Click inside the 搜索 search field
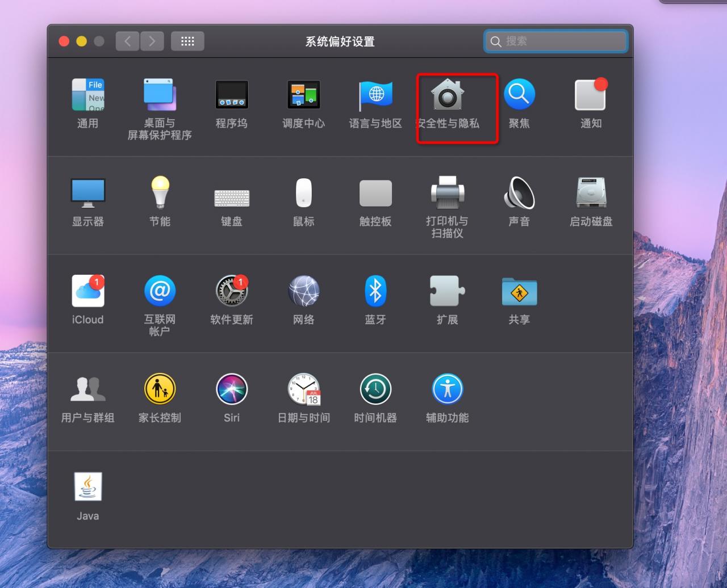The width and height of the screenshot is (727, 588). 555,41
